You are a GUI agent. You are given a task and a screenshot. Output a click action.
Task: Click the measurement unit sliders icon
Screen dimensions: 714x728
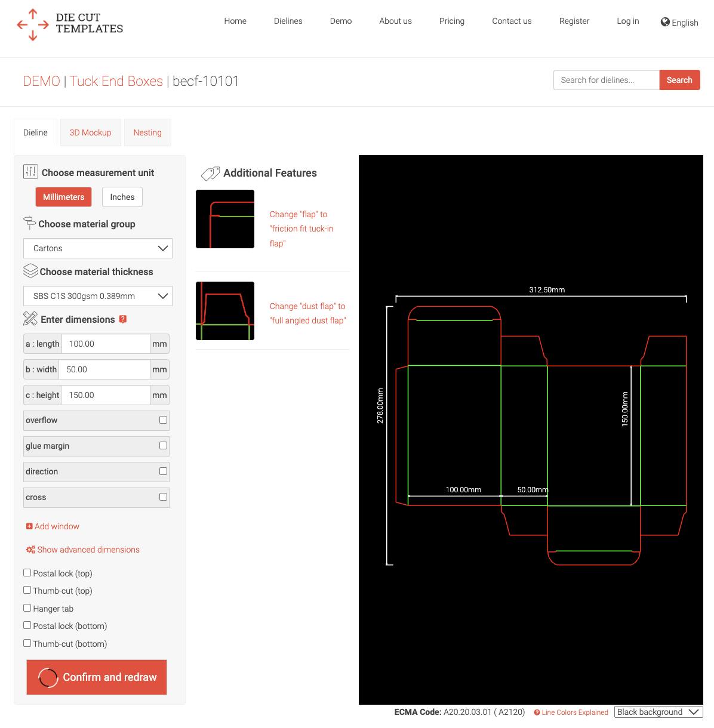pos(30,172)
